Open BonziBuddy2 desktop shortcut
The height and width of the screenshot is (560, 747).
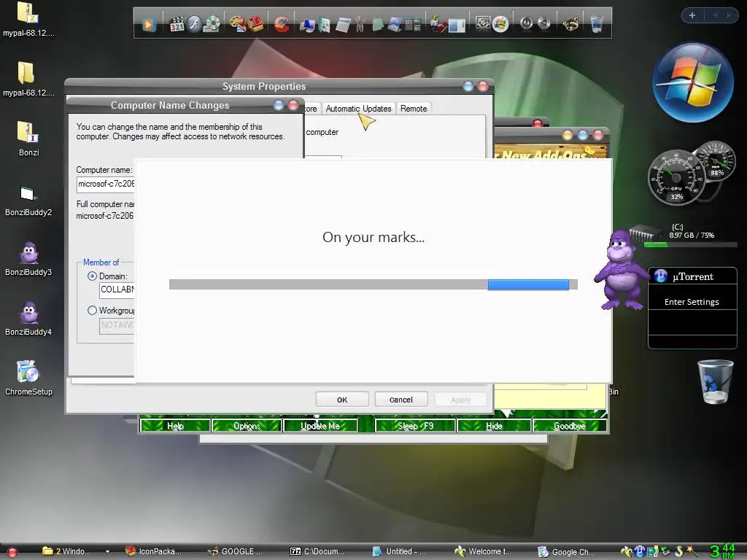pos(28,200)
